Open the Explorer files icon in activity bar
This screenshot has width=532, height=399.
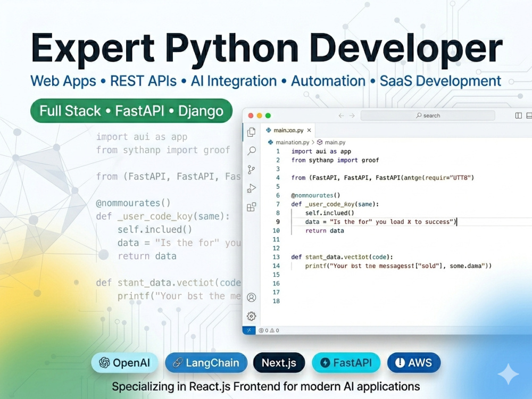[252, 132]
